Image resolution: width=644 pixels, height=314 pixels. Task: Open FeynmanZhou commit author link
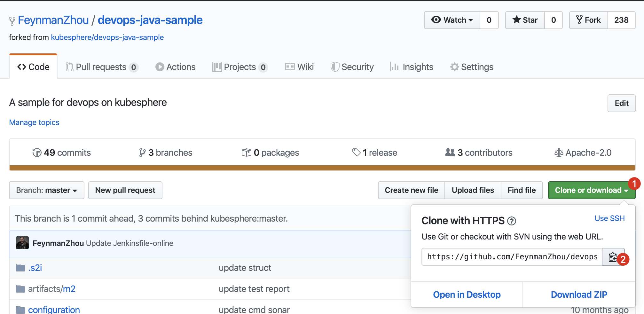58,243
